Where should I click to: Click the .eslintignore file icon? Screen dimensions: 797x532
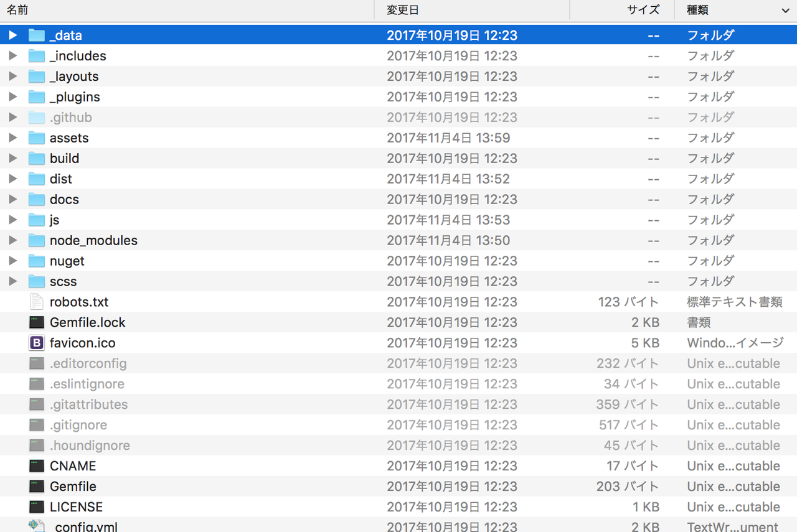coord(37,384)
